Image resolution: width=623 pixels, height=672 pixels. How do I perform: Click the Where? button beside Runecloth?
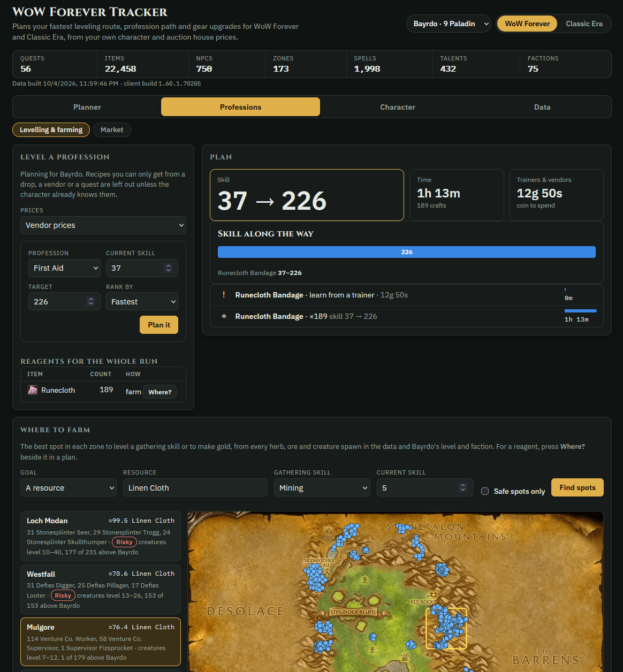pos(160,392)
